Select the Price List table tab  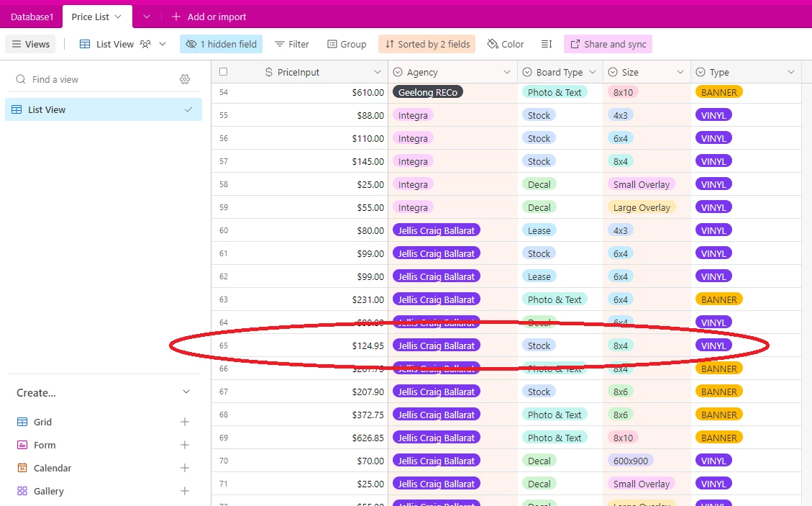click(97, 17)
